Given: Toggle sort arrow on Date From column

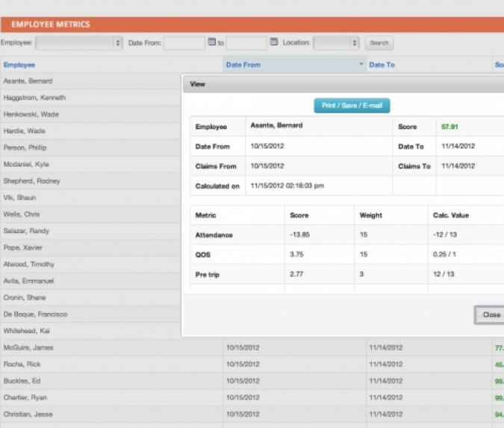Looking at the screenshot, I should [x=361, y=64].
